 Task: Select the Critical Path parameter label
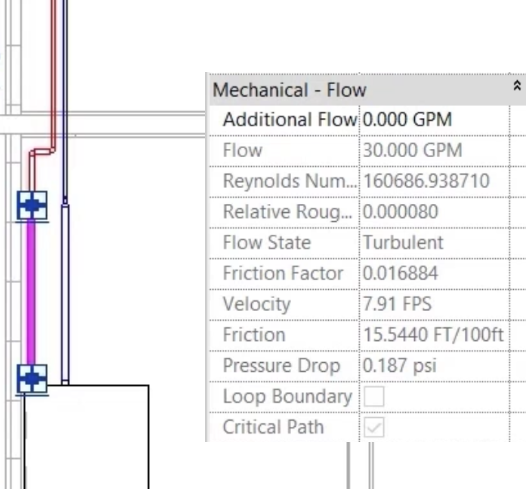(273, 427)
